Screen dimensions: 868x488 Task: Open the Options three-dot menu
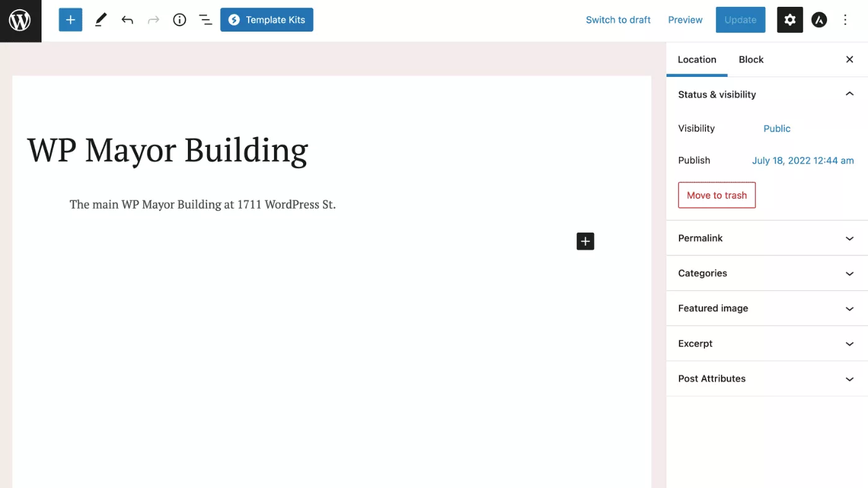click(845, 20)
